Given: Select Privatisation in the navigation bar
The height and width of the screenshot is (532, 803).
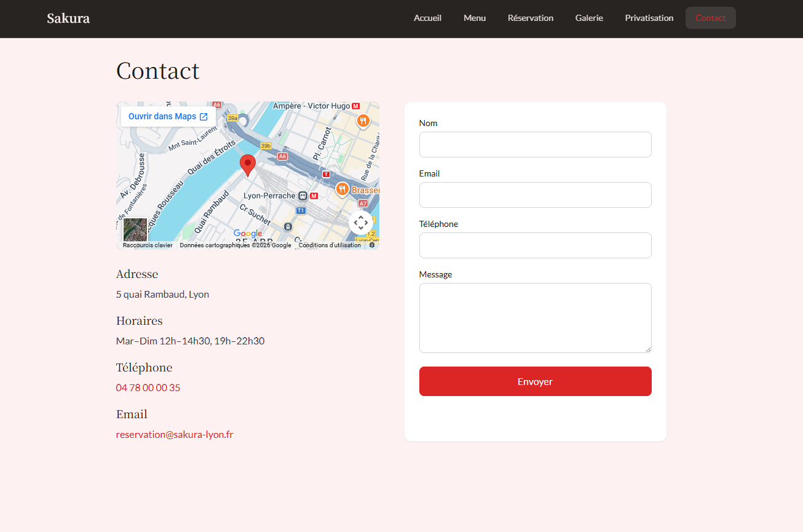Looking at the screenshot, I should point(649,18).
